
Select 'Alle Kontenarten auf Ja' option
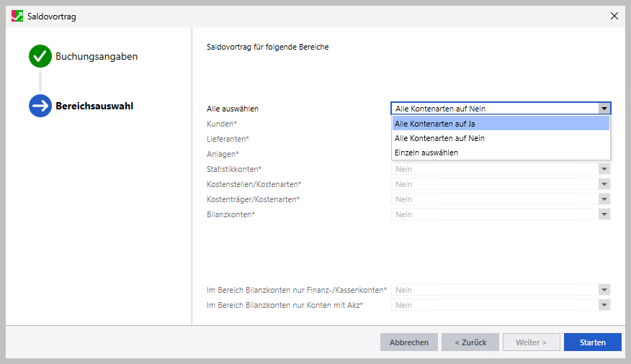pos(501,124)
